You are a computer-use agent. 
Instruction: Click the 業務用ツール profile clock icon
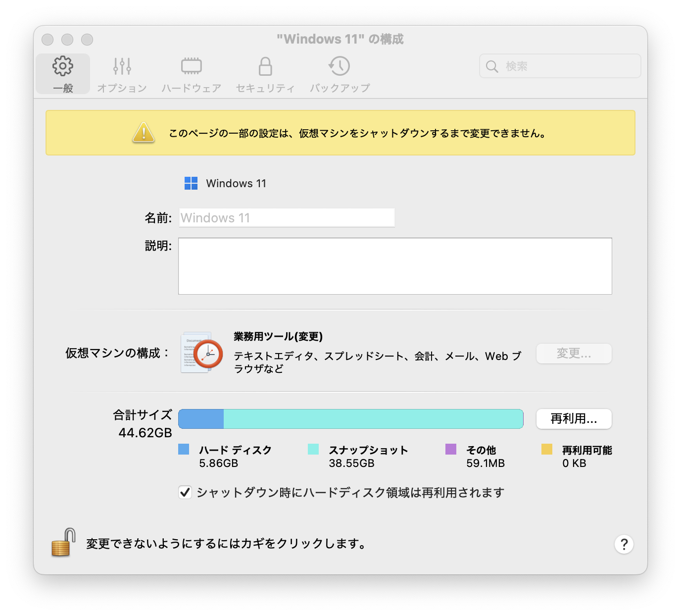203,353
